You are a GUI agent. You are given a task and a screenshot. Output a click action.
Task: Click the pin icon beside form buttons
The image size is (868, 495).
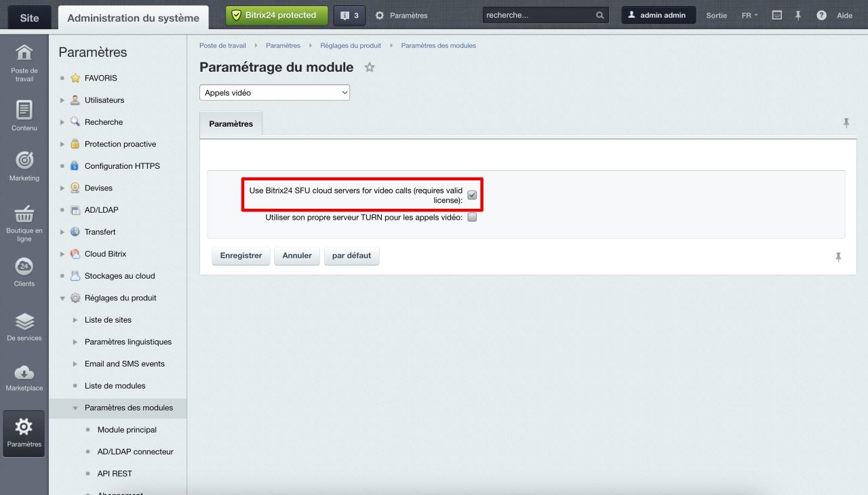pyautogui.click(x=838, y=257)
